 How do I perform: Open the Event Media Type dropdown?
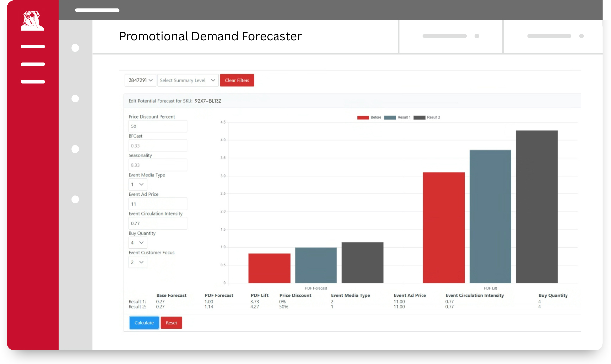pos(137,184)
